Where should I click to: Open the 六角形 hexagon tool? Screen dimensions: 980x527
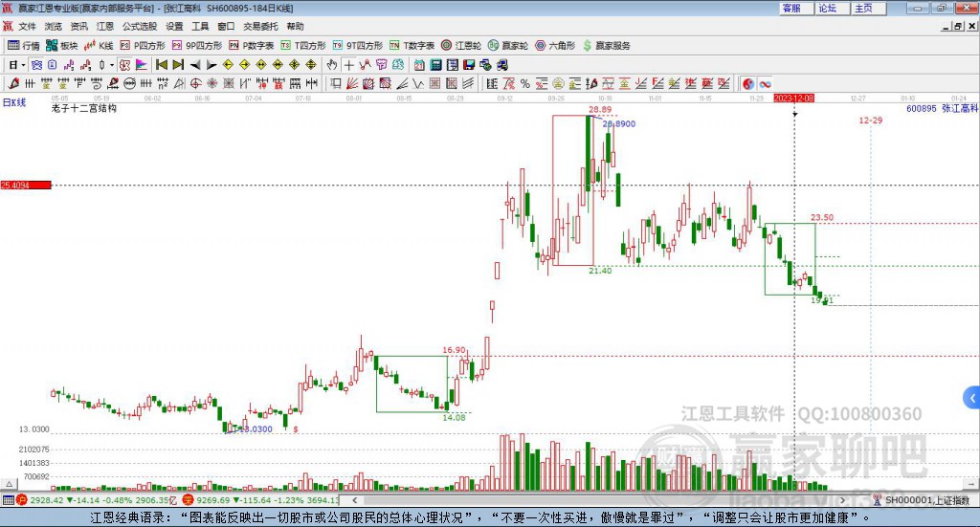(x=554, y=46)
